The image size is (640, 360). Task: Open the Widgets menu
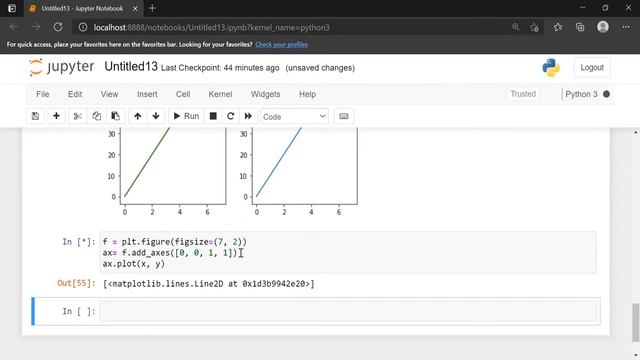[x=265, y=94]
